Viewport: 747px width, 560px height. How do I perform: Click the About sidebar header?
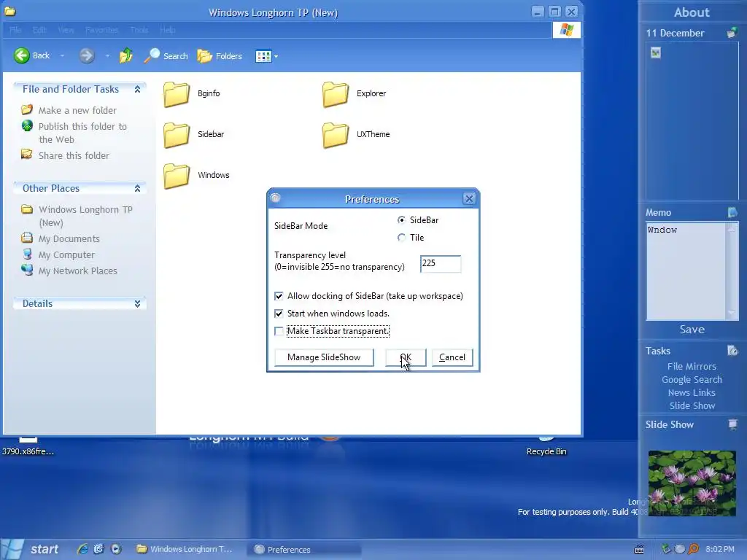pyautogui.click(x=692, y=12)
